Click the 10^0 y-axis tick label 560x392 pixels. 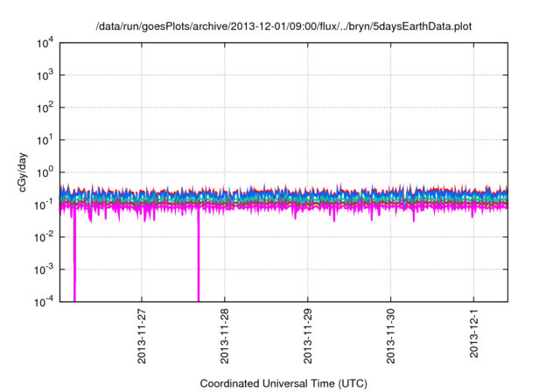pos(45,172)
